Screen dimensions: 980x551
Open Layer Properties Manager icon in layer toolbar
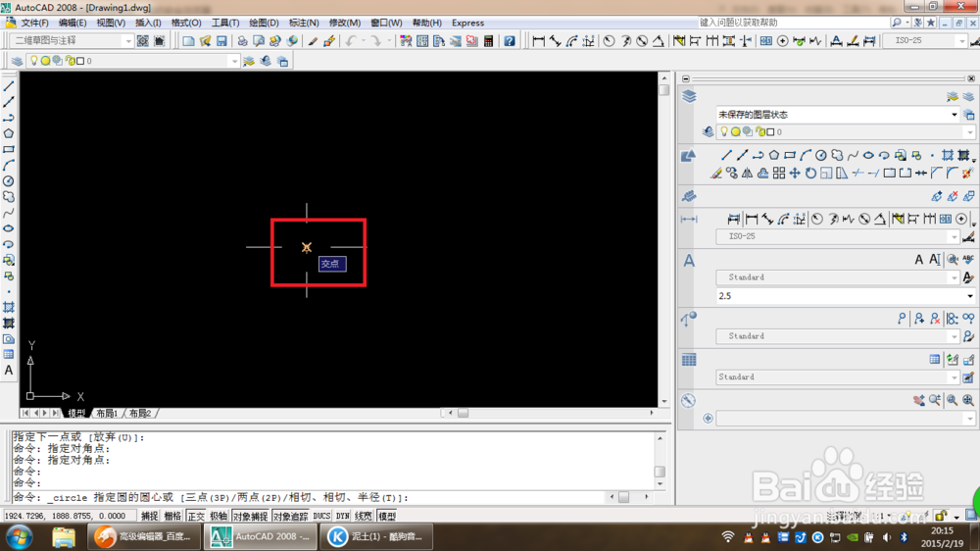coord(17,61)
